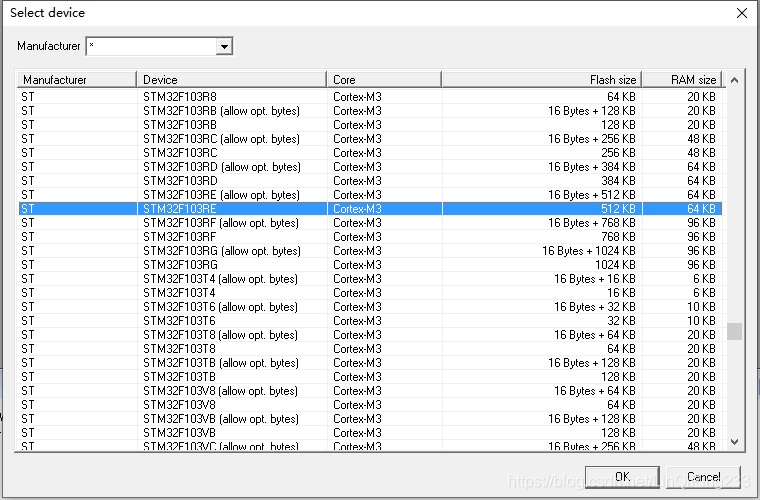Click the 16 Bytes + 32 KB cell
760x500 pixels.
[x=595, y=307]
